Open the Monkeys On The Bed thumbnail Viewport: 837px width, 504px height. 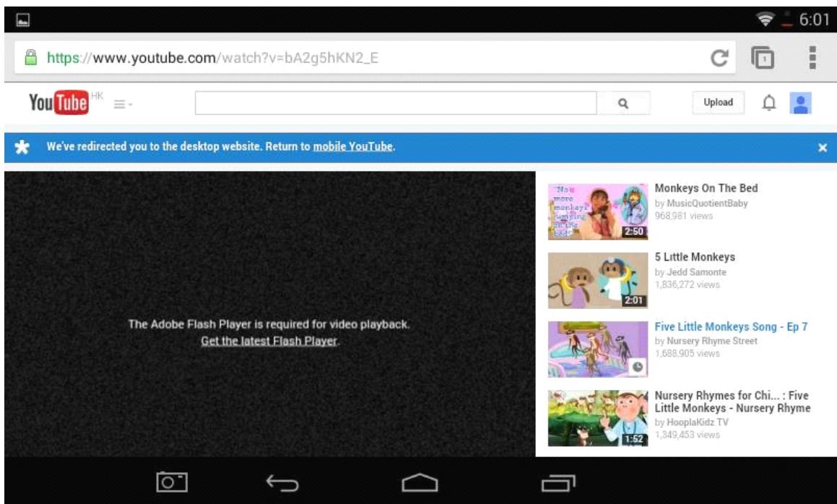click(x=598, y=212)
